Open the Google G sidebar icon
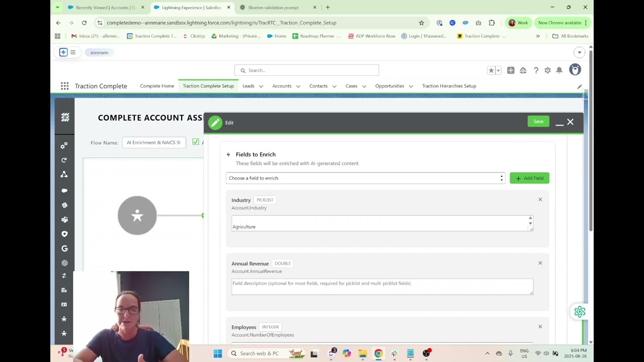This screenshot has height=362, width=644. 64,248
